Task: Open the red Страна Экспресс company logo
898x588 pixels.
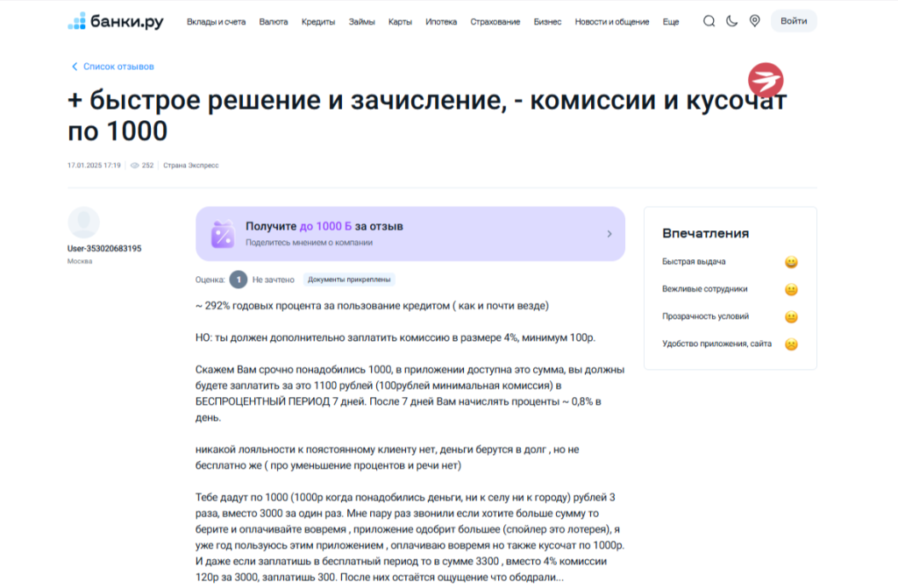Action: click(766, 80)
